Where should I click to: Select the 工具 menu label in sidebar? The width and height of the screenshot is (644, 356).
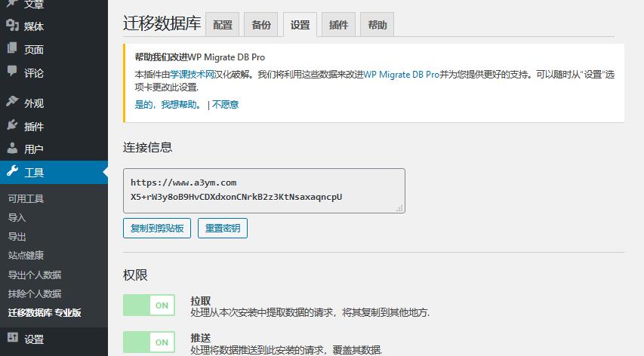34,173
